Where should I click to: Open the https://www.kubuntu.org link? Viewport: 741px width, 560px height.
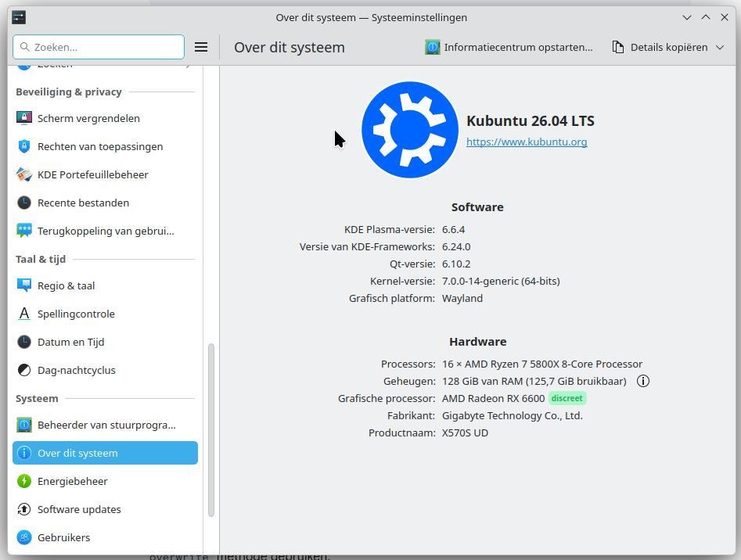527,142
